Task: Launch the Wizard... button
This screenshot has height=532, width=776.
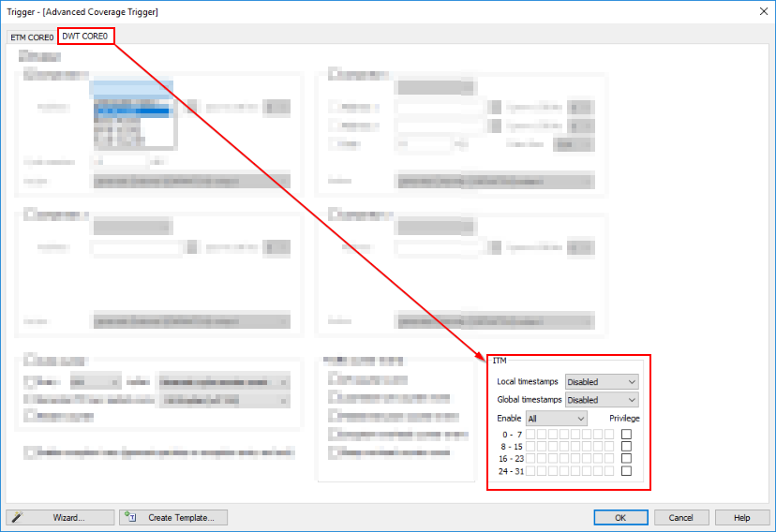Action: pos(60,517)
